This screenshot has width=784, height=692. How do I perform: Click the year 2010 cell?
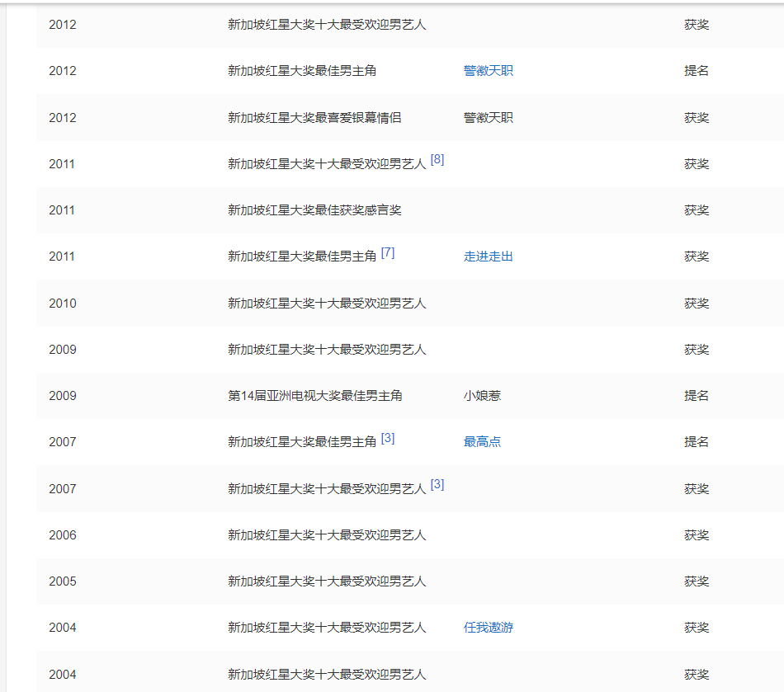coord(63,304)
